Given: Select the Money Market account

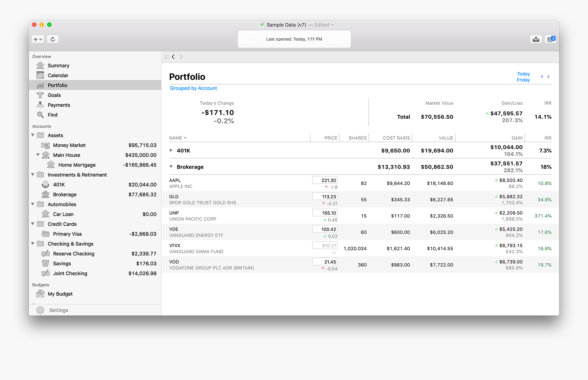Looking at the screenshot, I should [x=95, y=145].
